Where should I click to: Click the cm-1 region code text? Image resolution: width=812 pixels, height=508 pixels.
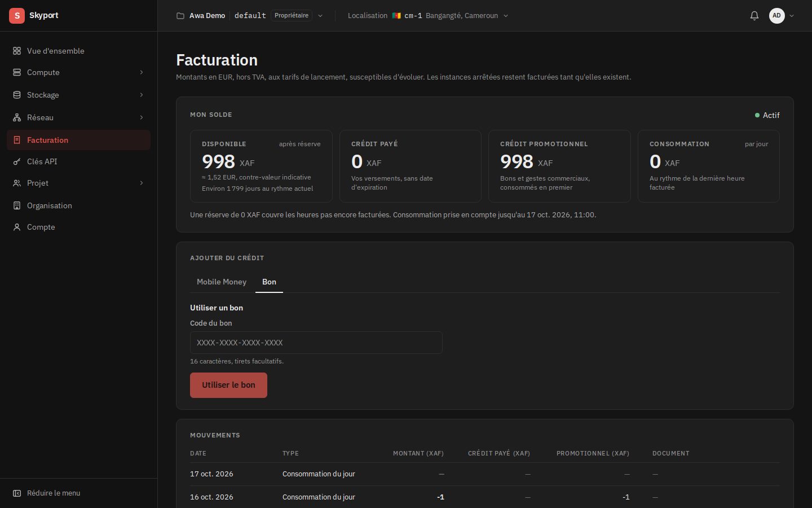[x=413, y=16]
